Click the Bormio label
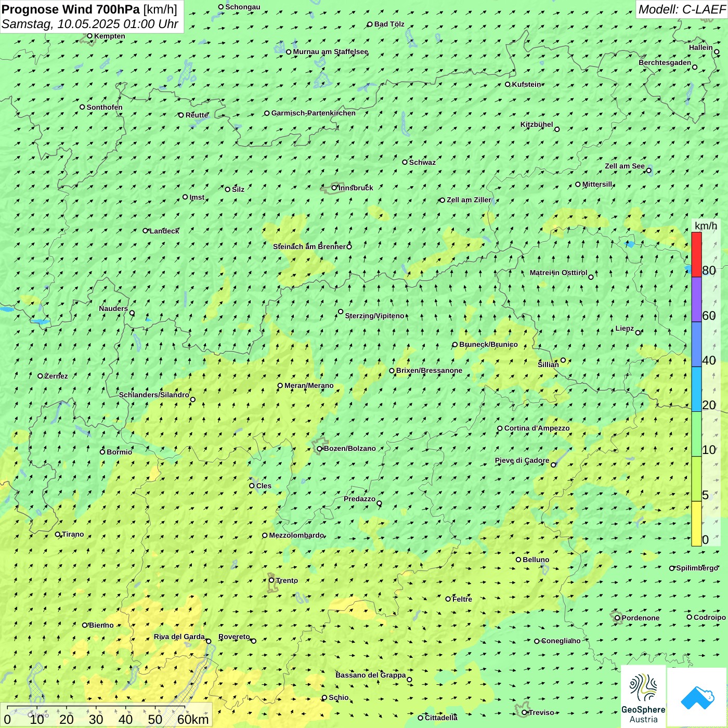 [119, 452]
